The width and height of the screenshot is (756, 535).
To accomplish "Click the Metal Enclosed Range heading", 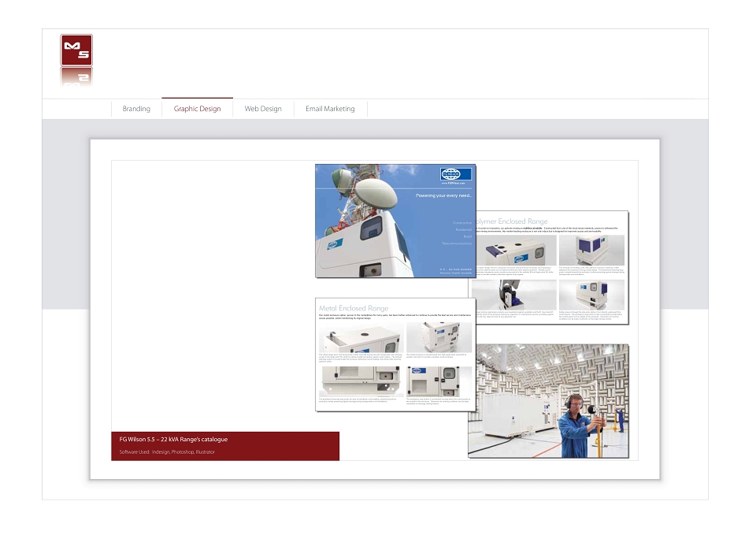I will (x=354, y=308).
